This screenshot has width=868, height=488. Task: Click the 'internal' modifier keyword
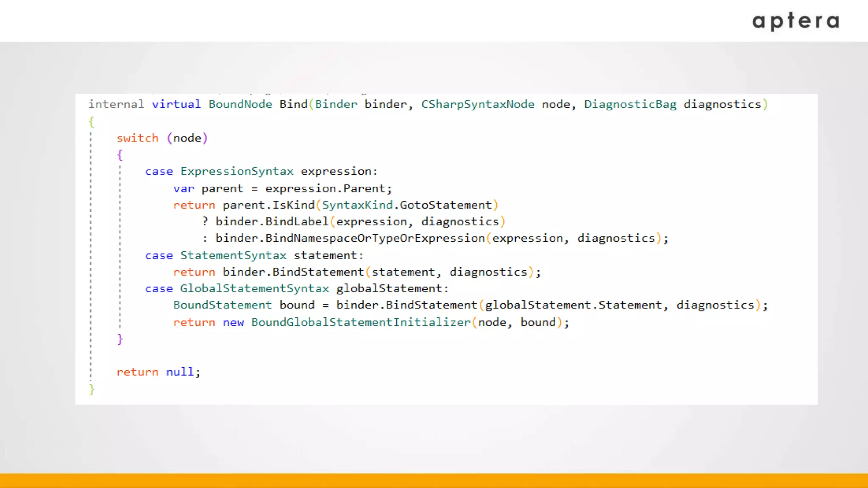tap(116, 104)
